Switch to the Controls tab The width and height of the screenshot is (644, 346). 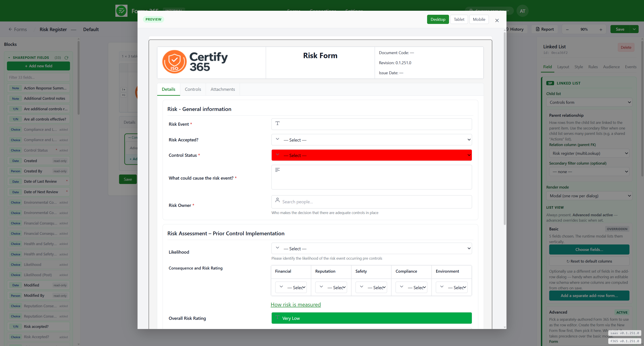click(x=193, y=89)
